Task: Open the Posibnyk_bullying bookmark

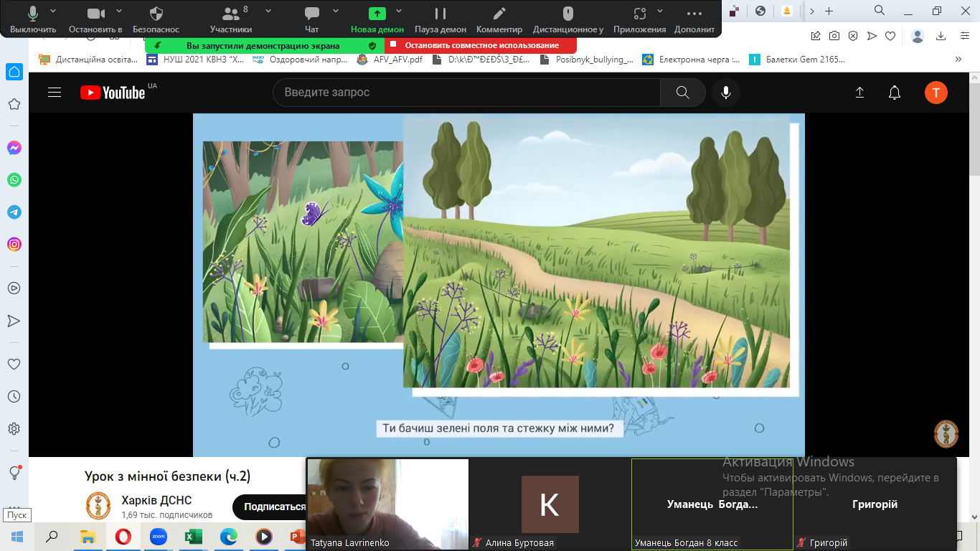Action: [587, 60]
